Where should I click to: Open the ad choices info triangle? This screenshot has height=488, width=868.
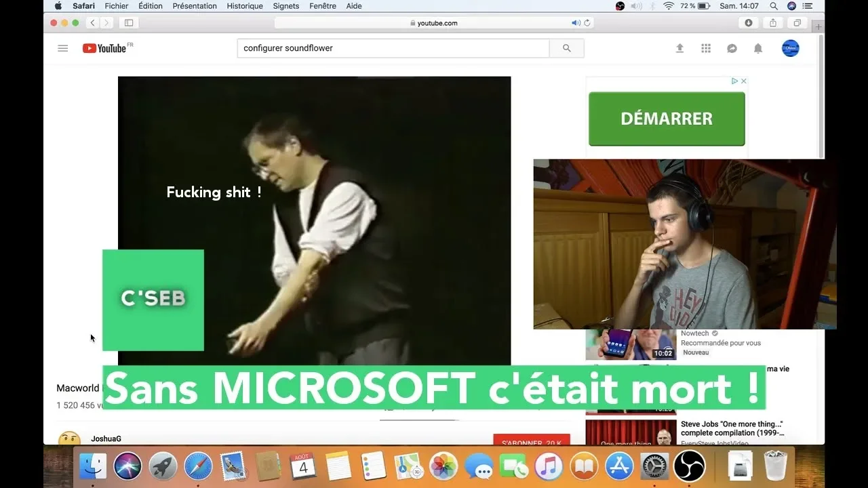pos(734,81)
